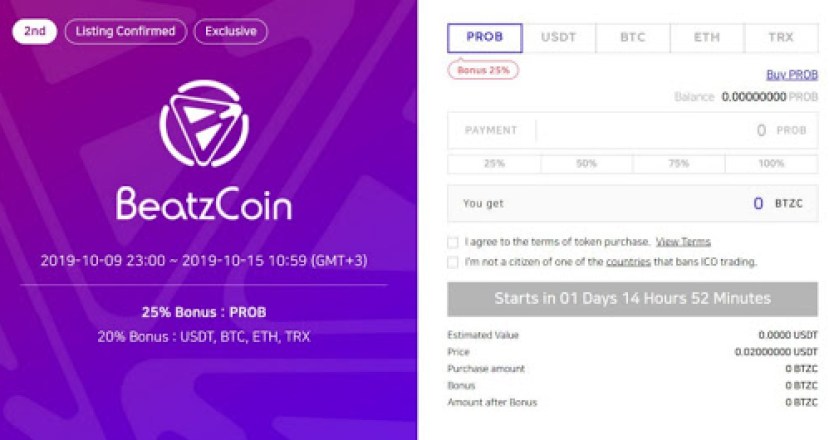Switch to the USDT tab

pyautogui.click(x=558, y=38)
